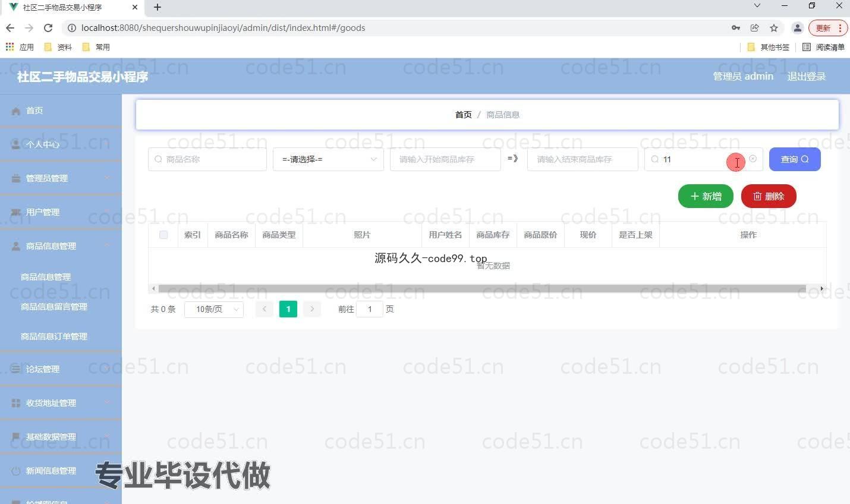Click the 基础数据管理 flag icon

pos(16,437)
